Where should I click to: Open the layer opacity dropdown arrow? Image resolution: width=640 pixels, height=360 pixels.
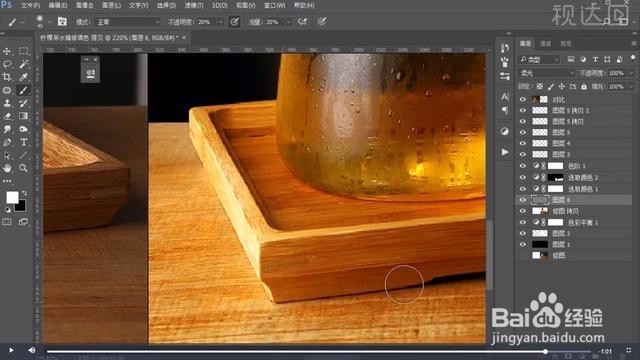click(x=631, y=73)
